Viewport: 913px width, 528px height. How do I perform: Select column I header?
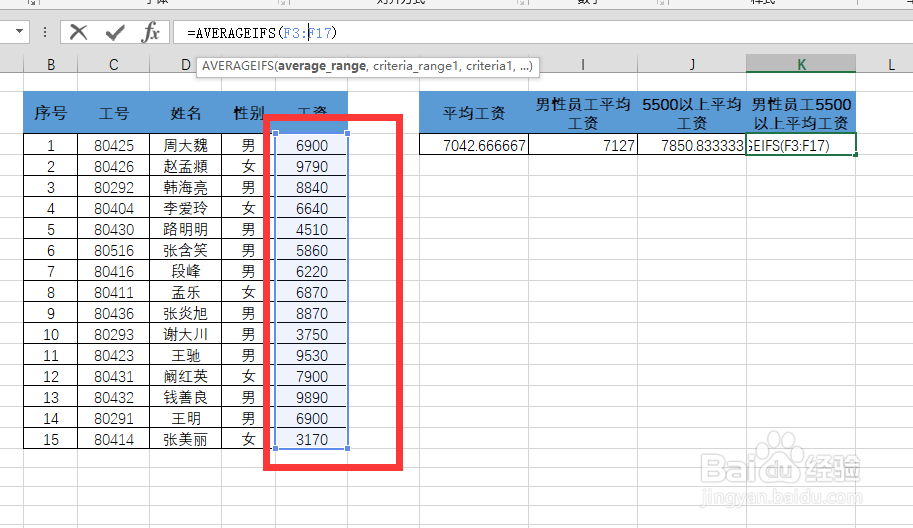[x=583, y=65]
